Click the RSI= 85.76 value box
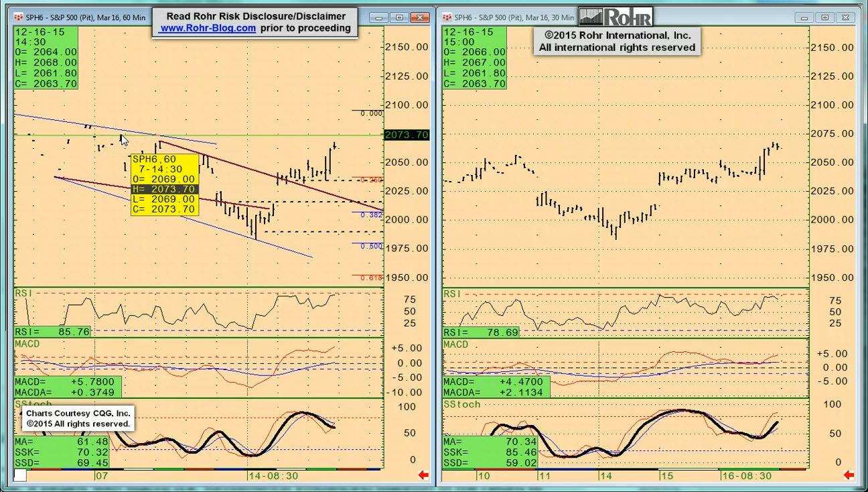The width and height of the screenshot is (868, 492). pyautogui.click(x=53, y=332)
